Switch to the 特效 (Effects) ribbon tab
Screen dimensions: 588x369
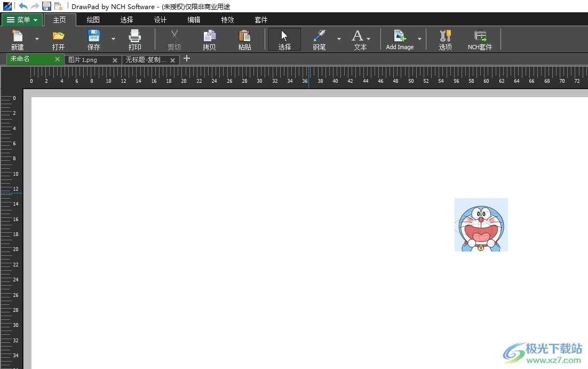coord(227,20)
